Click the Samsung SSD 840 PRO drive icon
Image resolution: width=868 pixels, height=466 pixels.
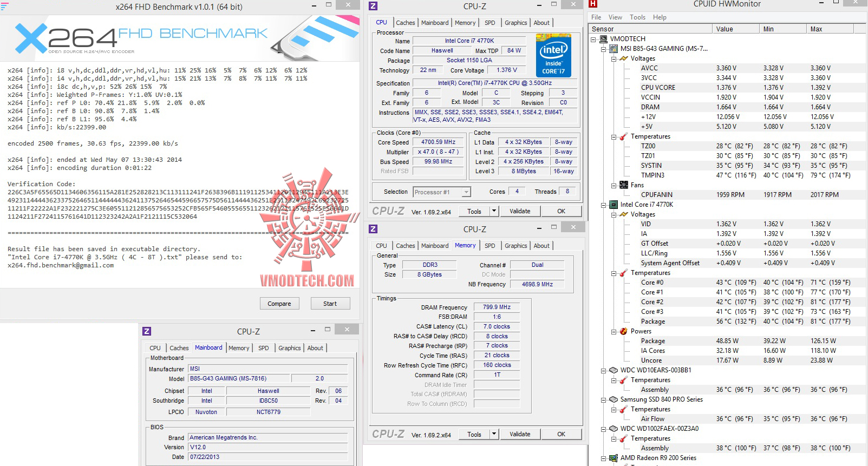click(x=614, y=399)
